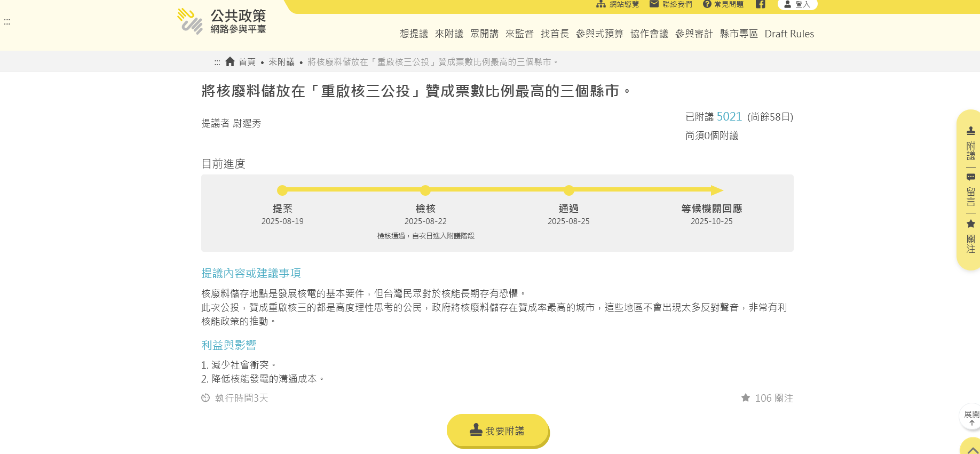Click the 登入 user login button

(797, 4)
